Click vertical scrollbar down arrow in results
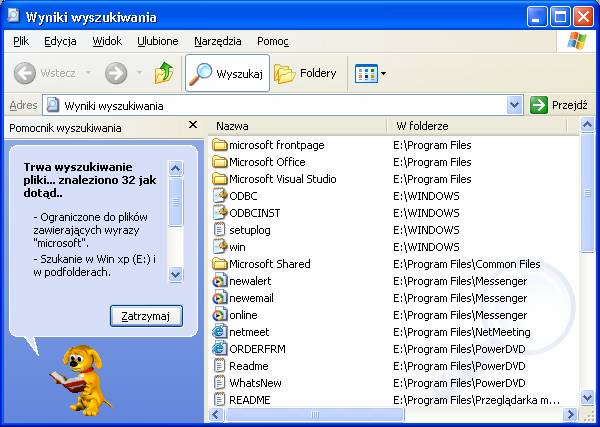The image size is (600, 427). (587, 398)
